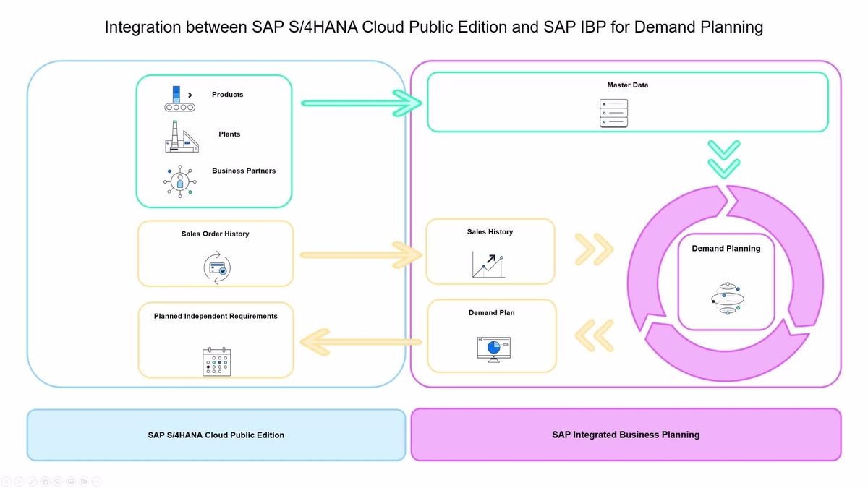
Task: Open the see all slides view
Action: point(45,481)
